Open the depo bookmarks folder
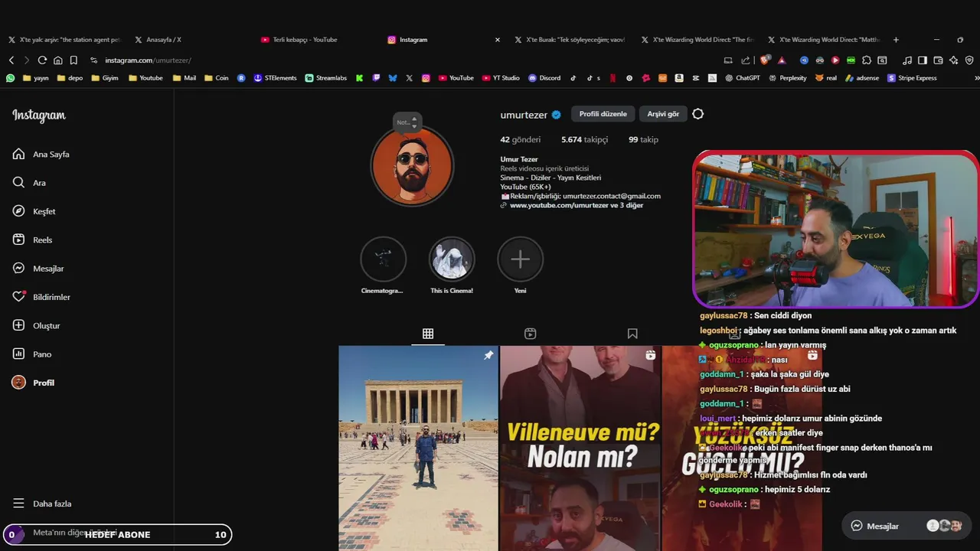 69,78
